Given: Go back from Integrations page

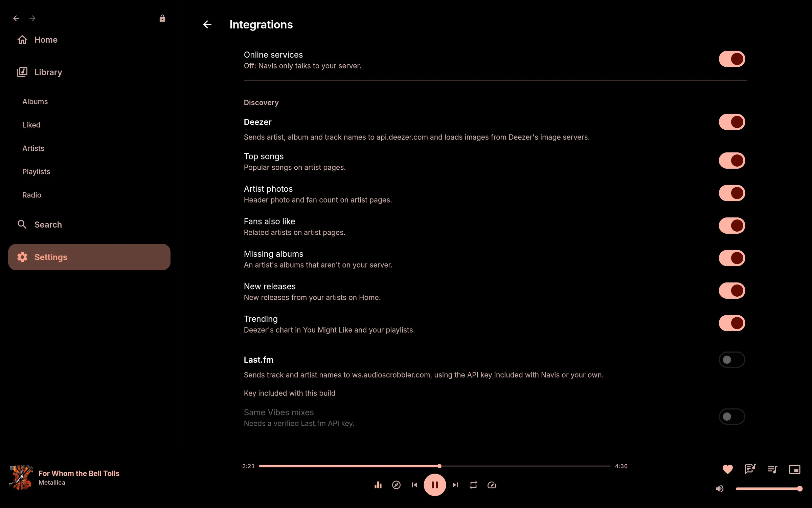Looking at the screenshot, I should [x=207, y=24].
